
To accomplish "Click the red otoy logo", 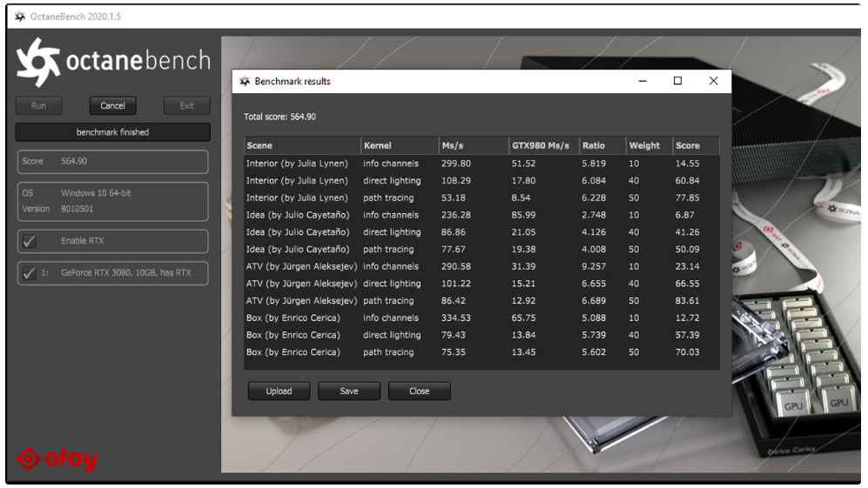I will tap(57, 458).
